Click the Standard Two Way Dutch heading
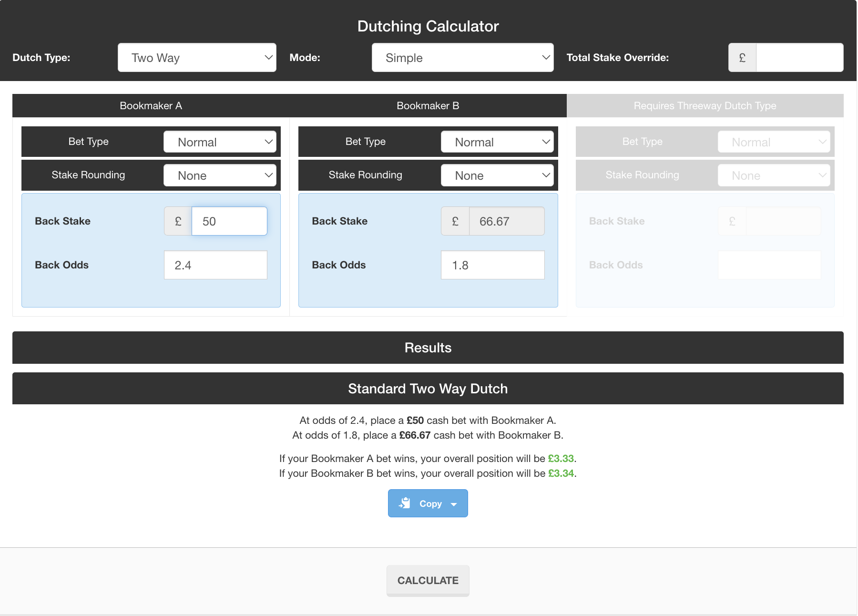Screen dimensions: 858x616 click(x=428, y=389)
